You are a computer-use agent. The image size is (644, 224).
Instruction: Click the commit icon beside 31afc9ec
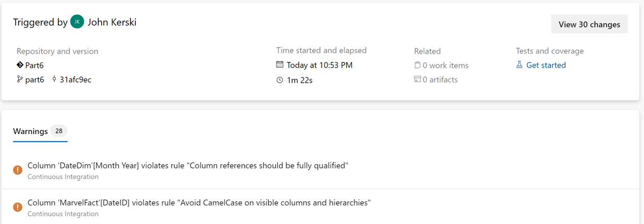tap(54, 79)
